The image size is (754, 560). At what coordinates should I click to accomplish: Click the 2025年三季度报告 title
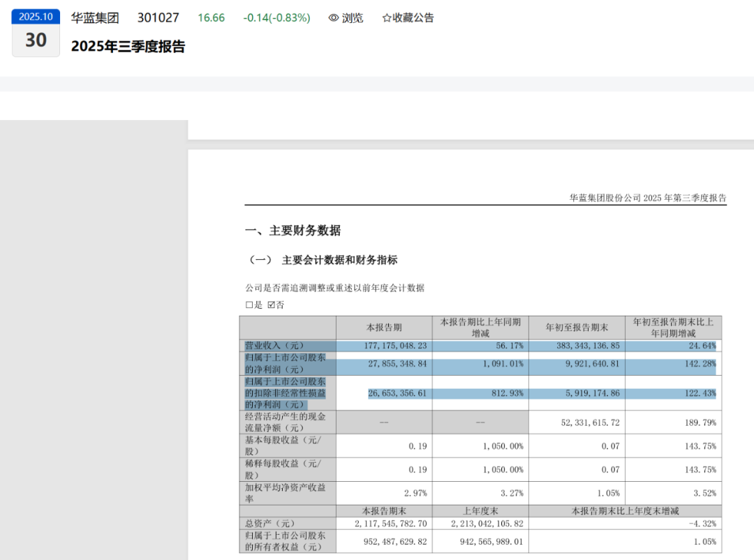tap(128, 47)
